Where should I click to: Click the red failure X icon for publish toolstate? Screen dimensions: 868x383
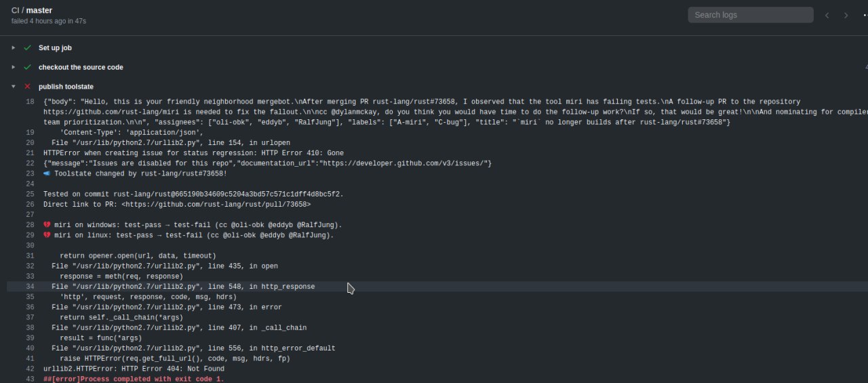[27, 87]
